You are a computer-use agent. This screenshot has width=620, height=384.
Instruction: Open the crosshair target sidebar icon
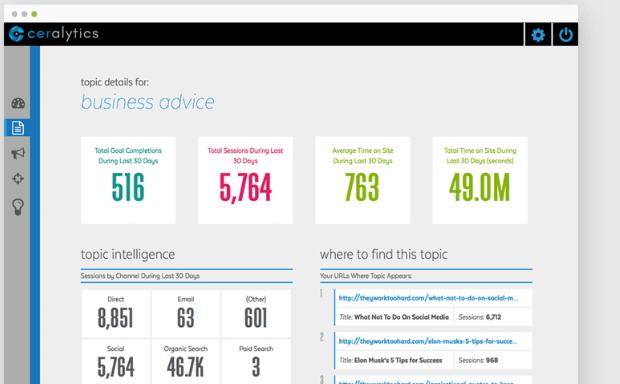(x=18, y=179)
